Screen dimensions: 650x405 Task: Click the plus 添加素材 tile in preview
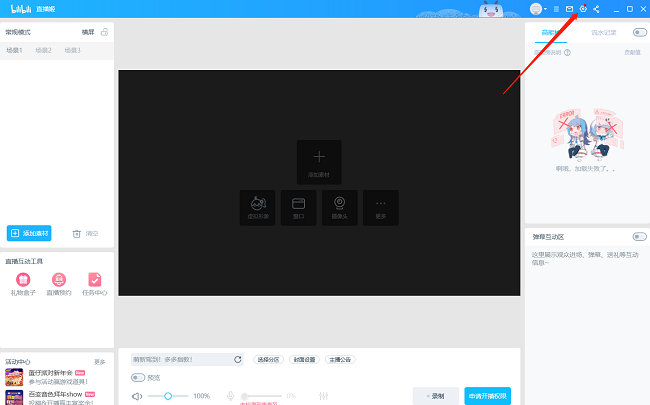(x=319, y=162)
